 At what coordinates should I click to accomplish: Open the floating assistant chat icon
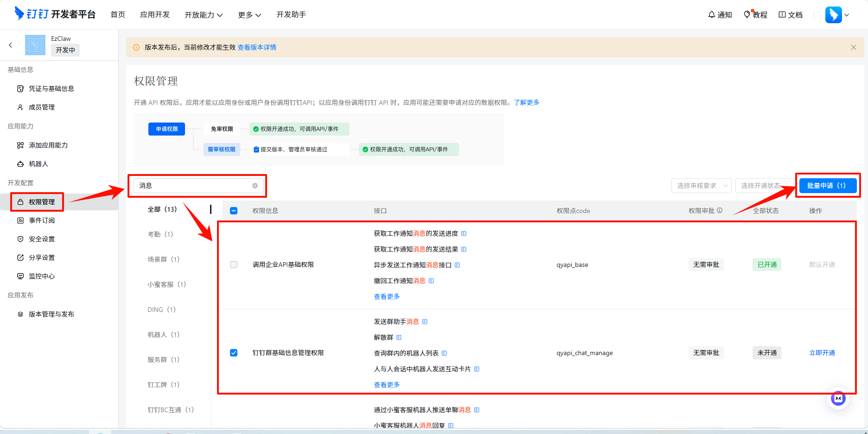838,398
